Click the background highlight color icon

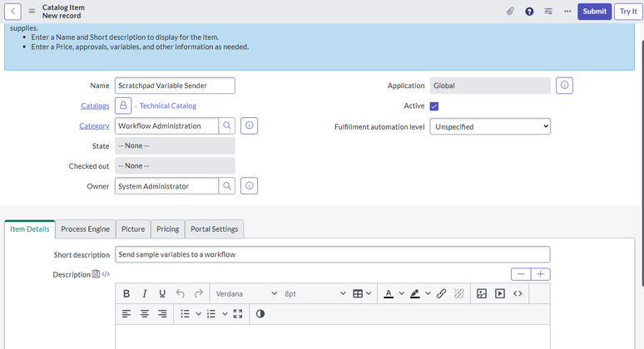point(415,293)
